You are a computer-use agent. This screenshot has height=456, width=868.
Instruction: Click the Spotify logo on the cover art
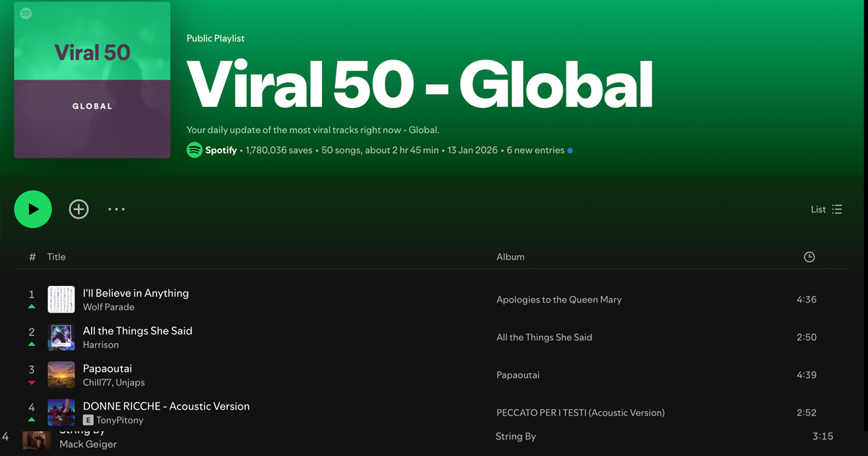point(26,13)
